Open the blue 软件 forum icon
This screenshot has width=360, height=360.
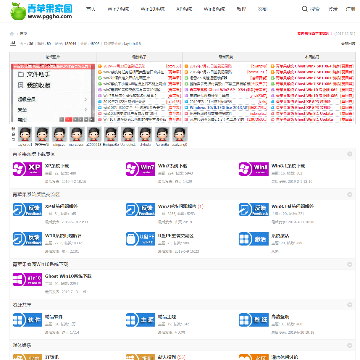tap(27, 320)
